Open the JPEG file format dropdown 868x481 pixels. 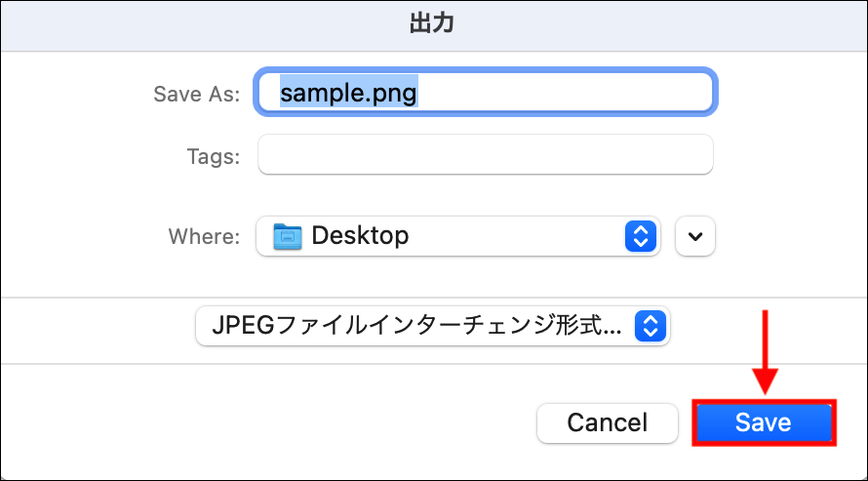tap(433, 326)
